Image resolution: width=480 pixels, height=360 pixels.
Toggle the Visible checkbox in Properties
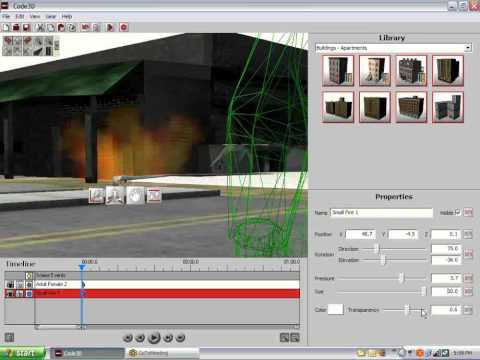pos(457,212)
